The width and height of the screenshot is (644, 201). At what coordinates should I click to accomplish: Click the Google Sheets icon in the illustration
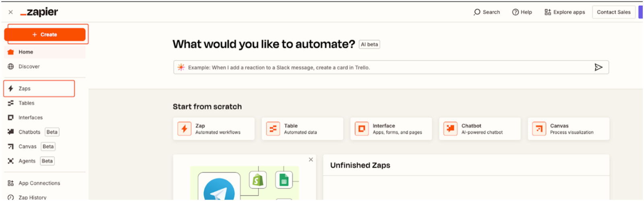point(284,180)
